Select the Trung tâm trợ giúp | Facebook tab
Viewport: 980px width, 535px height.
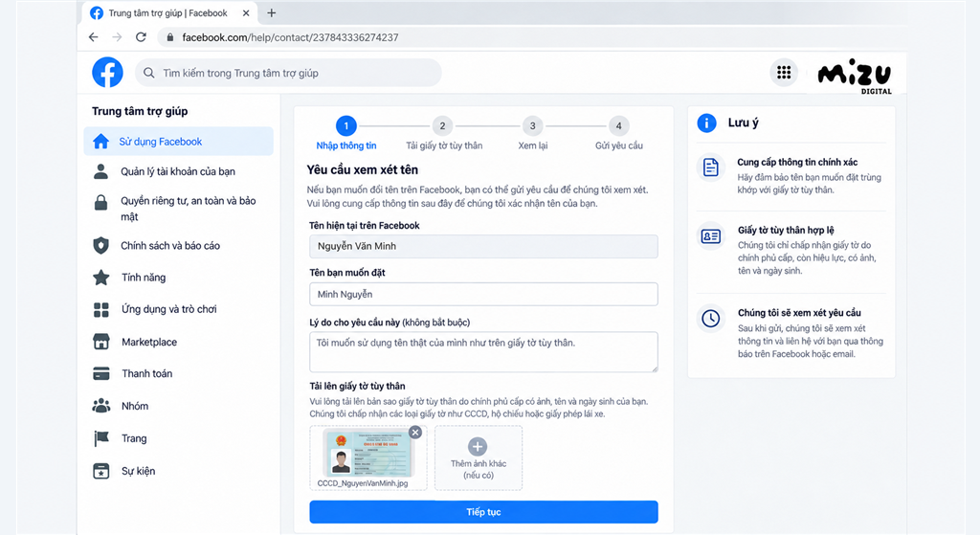[x=170, y=13]
